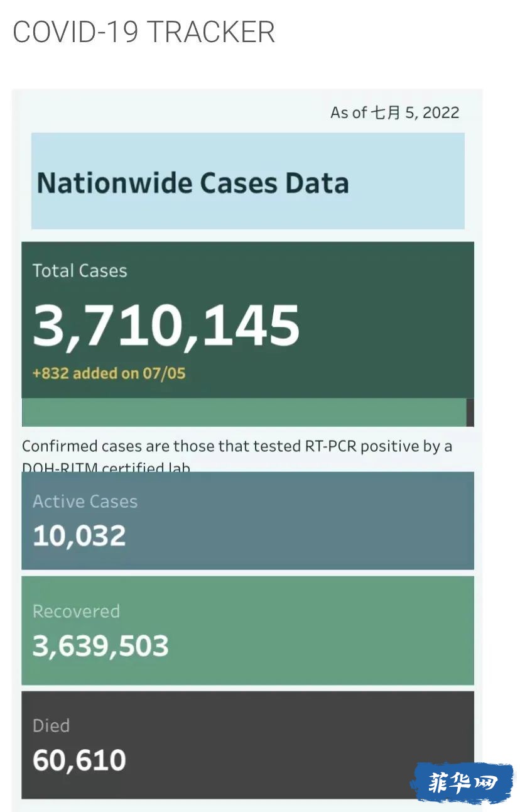Click the 3,639,503 recovered figure
Screen dimensions: 520x812
tap(100, 646)
